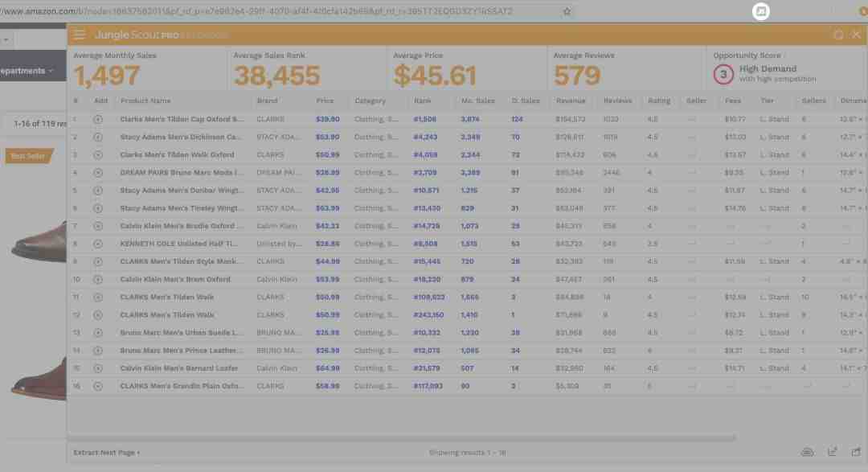The image size is (868, 472).
Task: Click the $64.99 price cell
Action: coord(328,367)
